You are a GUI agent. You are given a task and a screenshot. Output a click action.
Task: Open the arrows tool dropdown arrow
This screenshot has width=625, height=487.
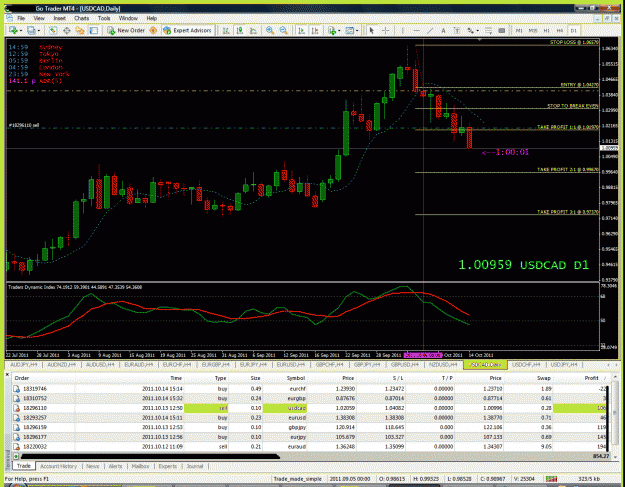pyautogui.click(x=477, y=31)
